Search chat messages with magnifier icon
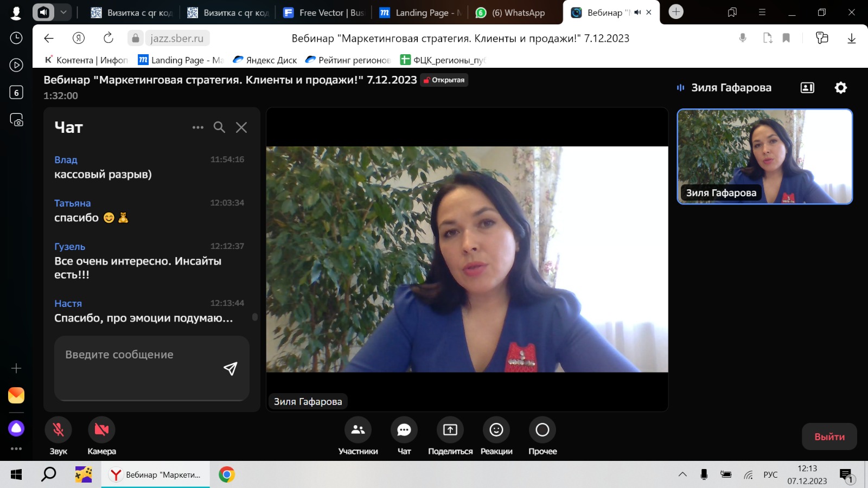This screenshot has height=488, width=868. 219,127
